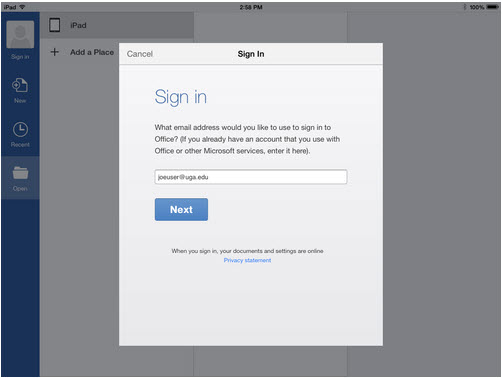The height and width of the screenshot is (378, 502).
Task: Tap the Sign in label in sidebar
Action: [x=20, y=57]
